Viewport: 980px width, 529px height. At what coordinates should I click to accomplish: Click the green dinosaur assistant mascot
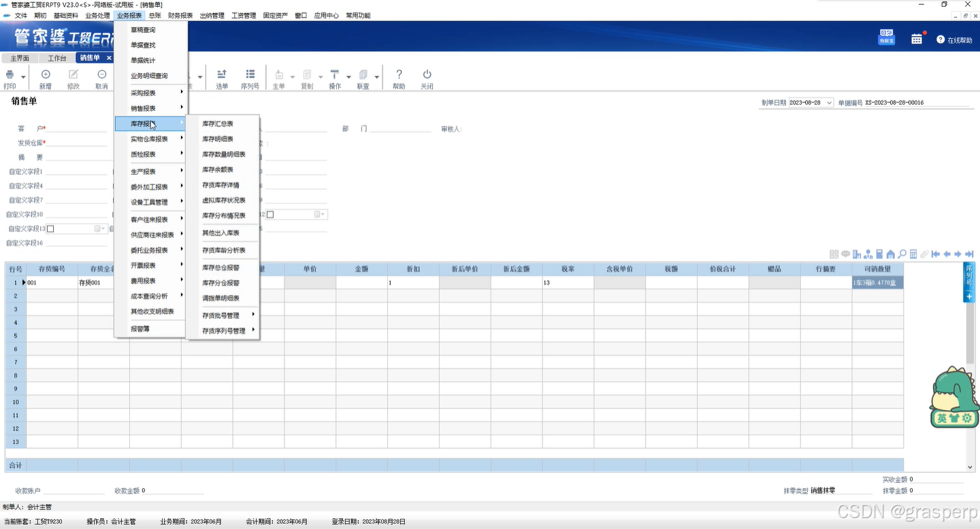[954, 396]
